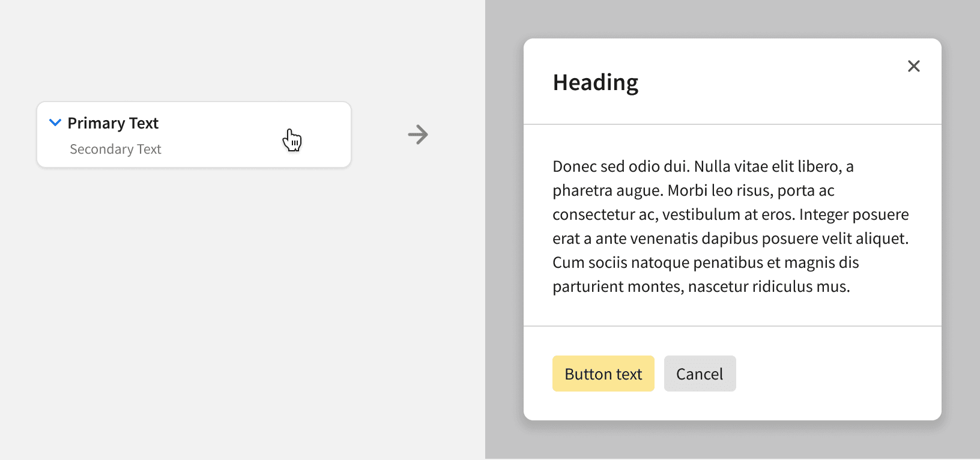Click the Secondary Text label
Viewport: 980px width, 460px height.
click(115, 149)
